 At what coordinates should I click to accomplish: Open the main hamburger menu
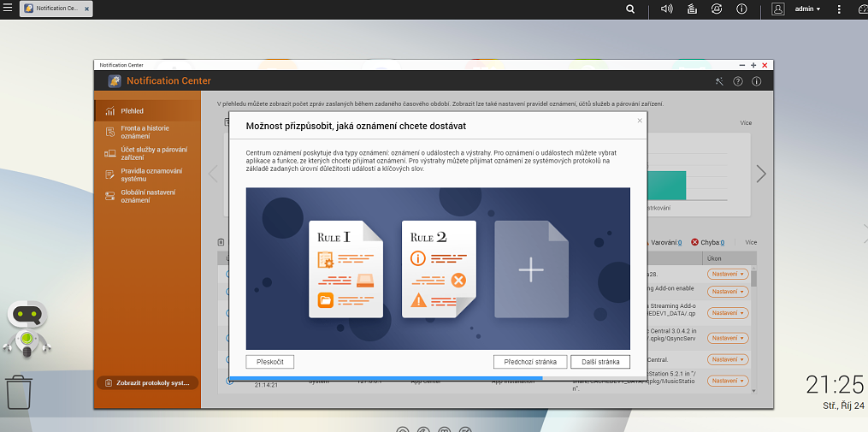tap(8, 8)
